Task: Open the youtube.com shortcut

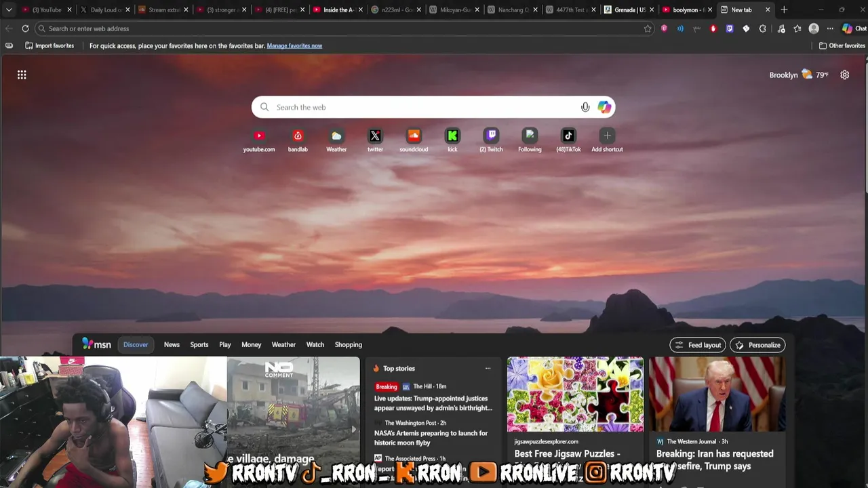Action: point(259,140)
